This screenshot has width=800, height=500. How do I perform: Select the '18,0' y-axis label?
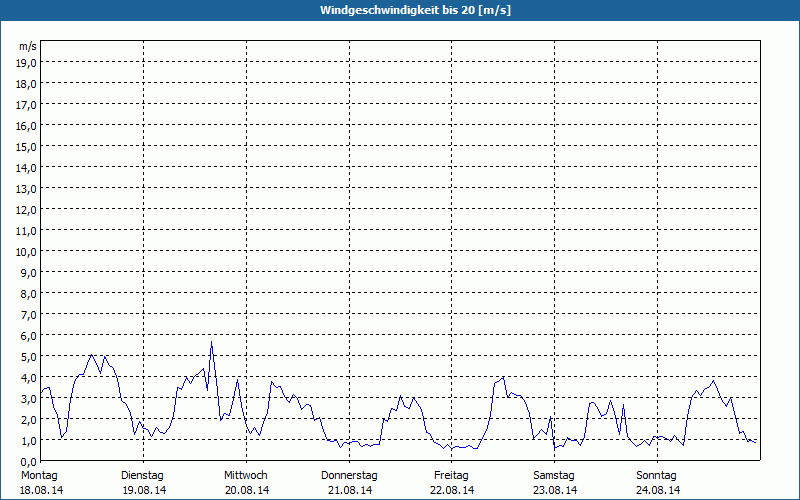27,84
